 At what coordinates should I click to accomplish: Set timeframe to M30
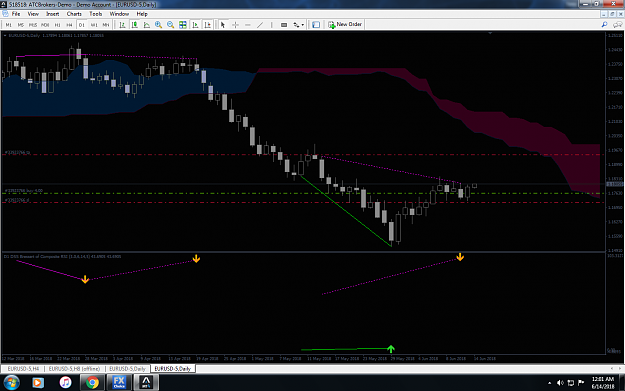click(x=45, y=25)
